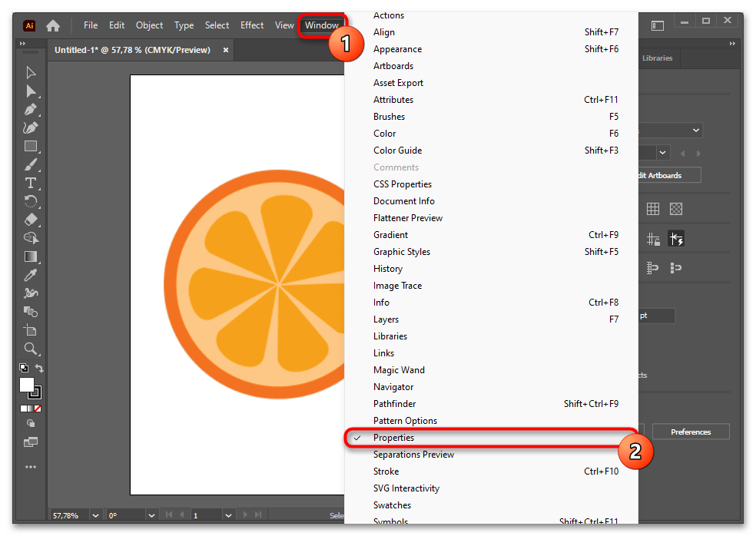Toggle transparency grid display icon
Viewport: 756px width, 536px height.
click(676, 209)
